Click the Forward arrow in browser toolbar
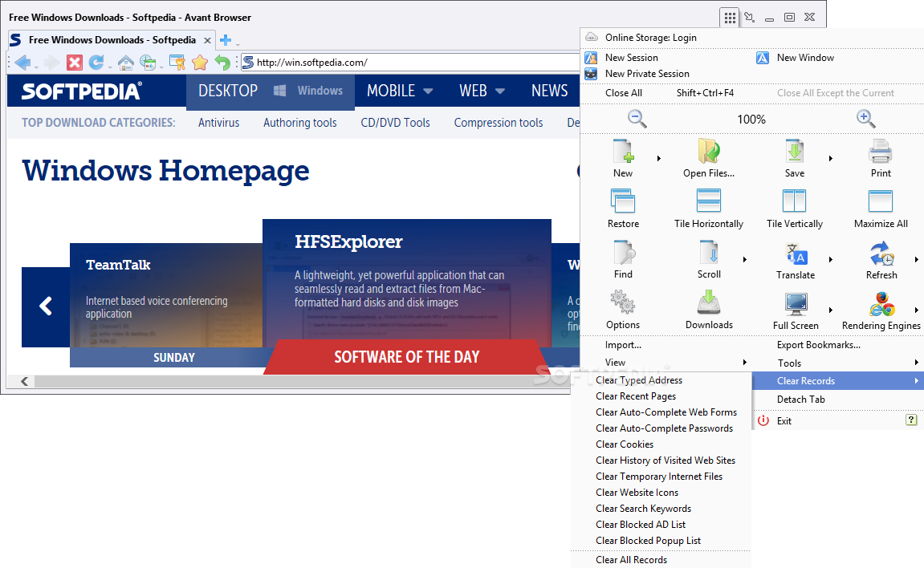 pyautogui.click(x=51, y=63)
